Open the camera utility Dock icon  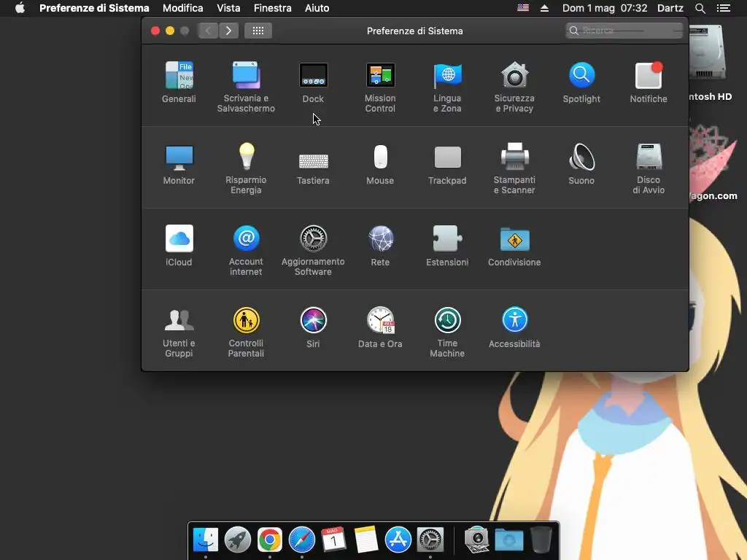click(x=477, y=540)
